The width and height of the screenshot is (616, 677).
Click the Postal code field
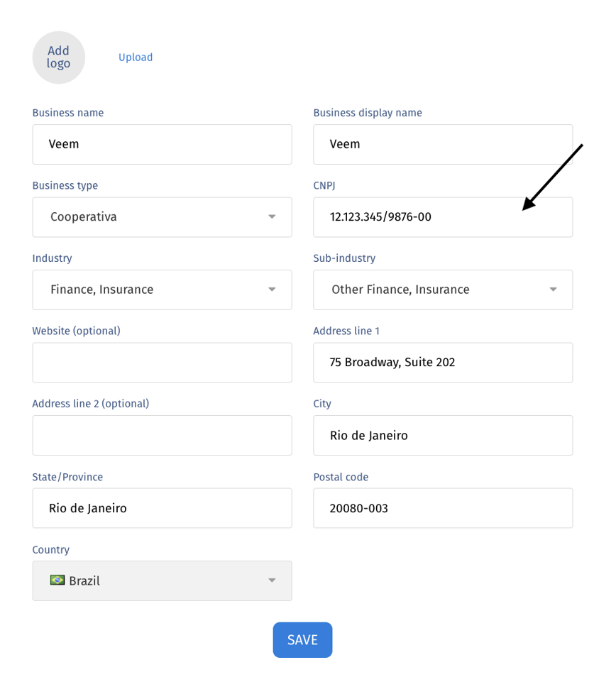[443, 508]
